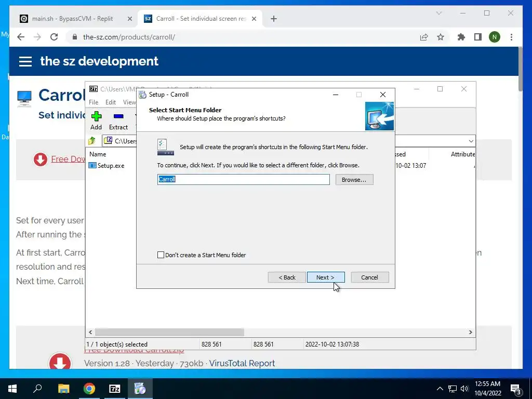Click the bottom red download arrow icon

(x=60, y=362)
